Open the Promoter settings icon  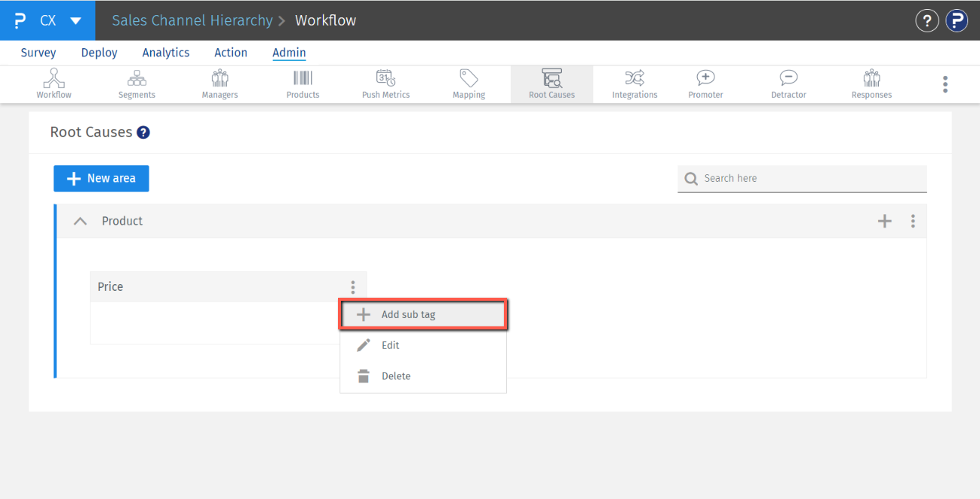tap(705, 84)
